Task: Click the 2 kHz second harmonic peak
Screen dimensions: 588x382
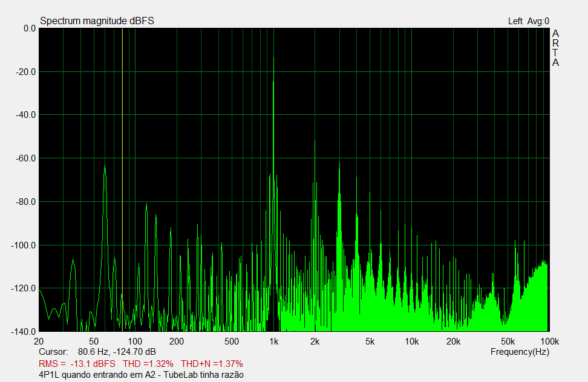Action: click(315, 141)
